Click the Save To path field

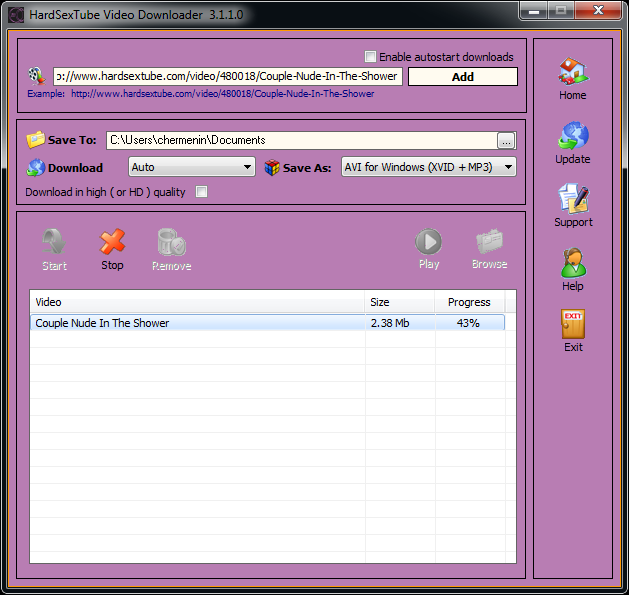[x=302, y=140]
